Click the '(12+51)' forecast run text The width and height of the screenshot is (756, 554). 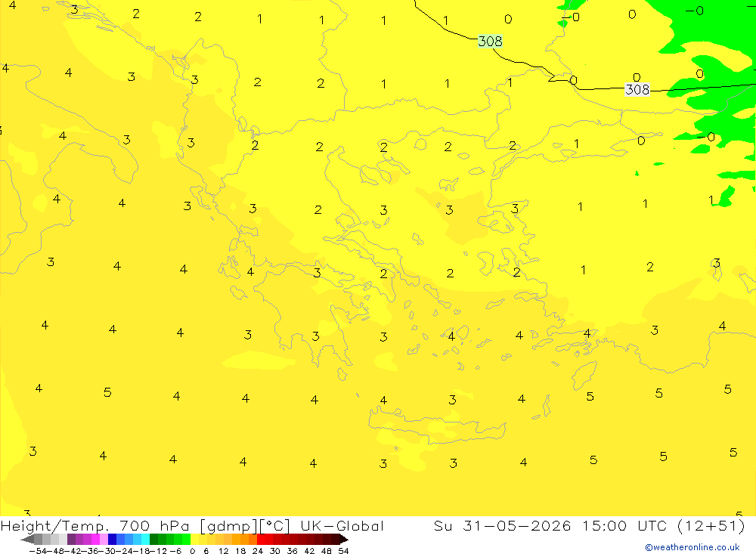point(711,526)
